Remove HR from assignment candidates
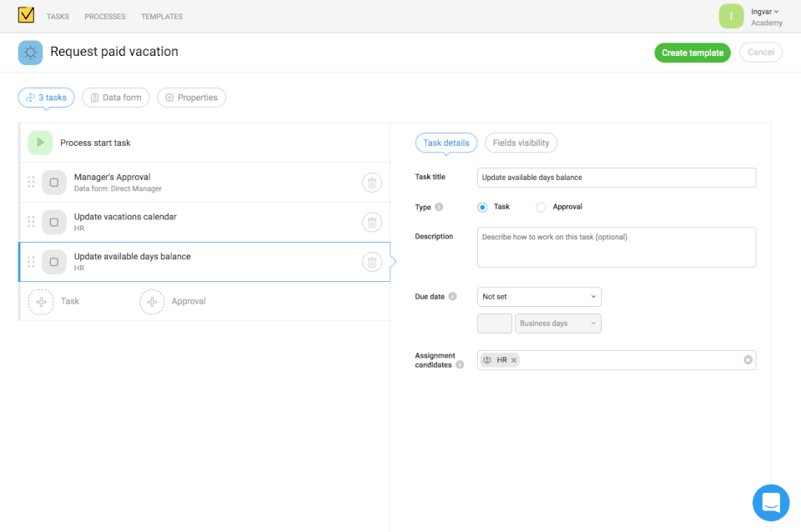This screenshot has width=801, height=532. 514,360
